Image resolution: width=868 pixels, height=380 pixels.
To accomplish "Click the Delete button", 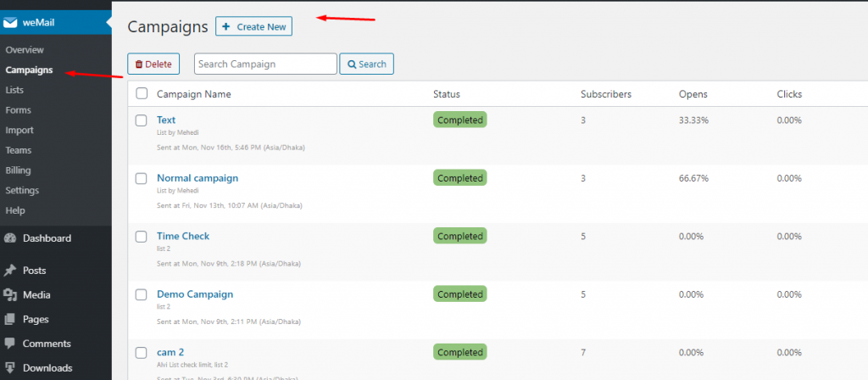I will pos(153,64).
